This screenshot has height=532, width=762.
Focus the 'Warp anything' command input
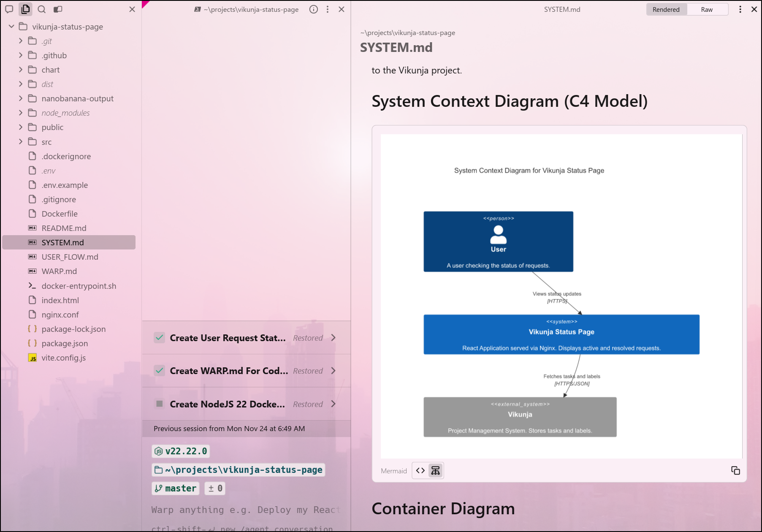pos(246,510)
